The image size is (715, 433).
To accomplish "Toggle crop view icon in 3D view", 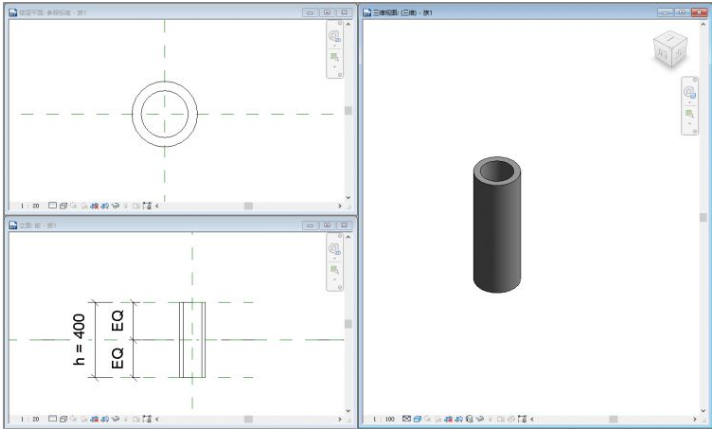I will click(448, 418).
